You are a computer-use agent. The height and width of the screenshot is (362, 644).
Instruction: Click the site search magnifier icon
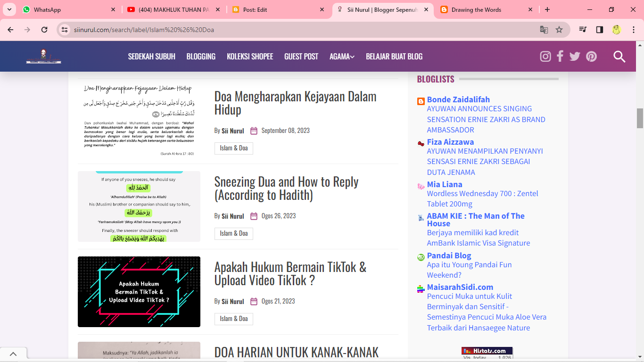tap(619, 57)
